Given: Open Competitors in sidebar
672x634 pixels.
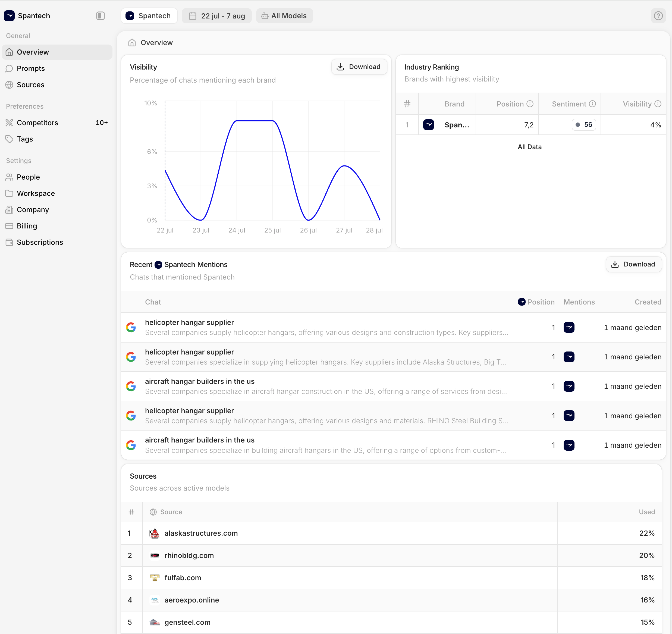Looking at the screenshot, I should point(37,123).
